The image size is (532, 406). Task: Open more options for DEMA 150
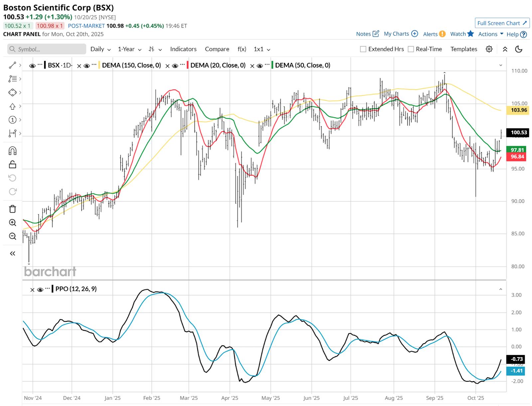(94, 64)
